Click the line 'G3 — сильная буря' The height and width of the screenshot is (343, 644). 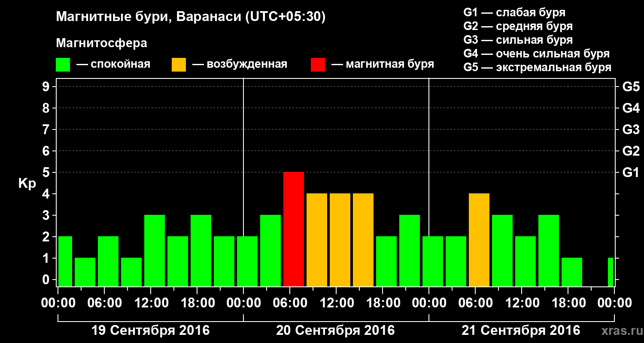[x=518, y=40]
